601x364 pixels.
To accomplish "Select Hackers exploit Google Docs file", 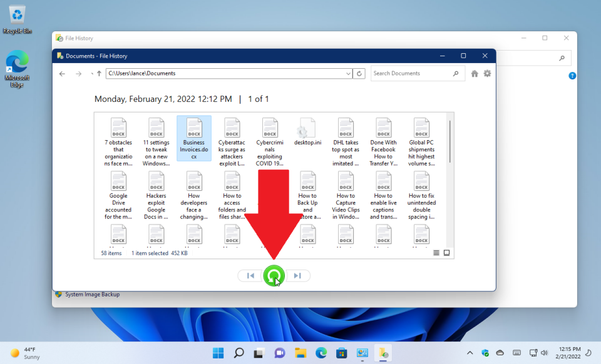I will (x=156, y=195).
